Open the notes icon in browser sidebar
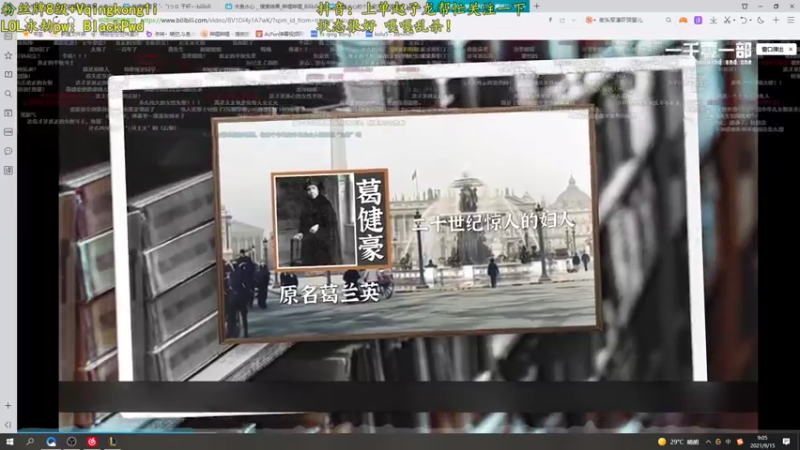The image size is (800, 450). coord(8,170)
